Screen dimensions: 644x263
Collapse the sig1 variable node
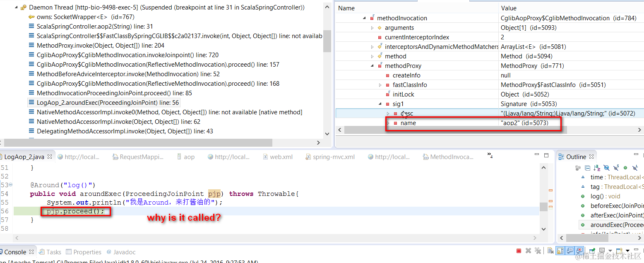(x=380, y=104)
